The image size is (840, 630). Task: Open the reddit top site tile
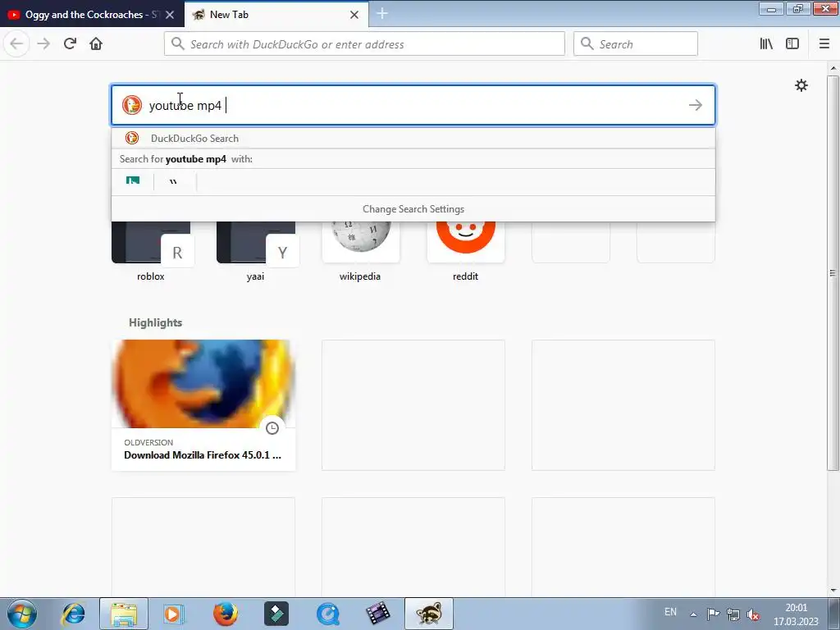coord(466,252)
